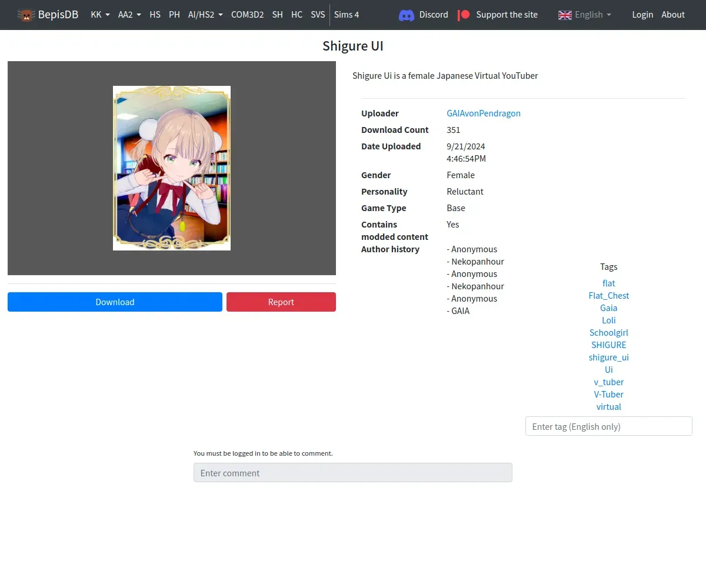Go to the HS section

155,15
